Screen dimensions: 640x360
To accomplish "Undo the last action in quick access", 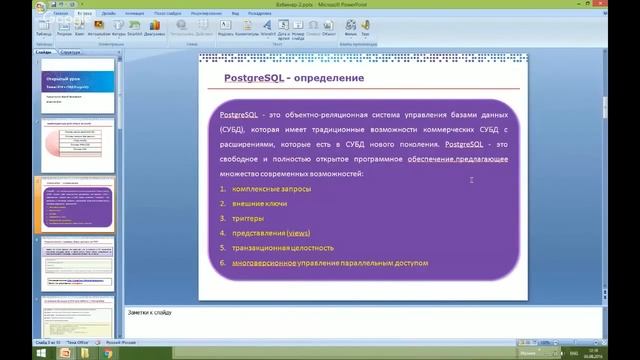I will pyautogui.click(x=62, y=4).
